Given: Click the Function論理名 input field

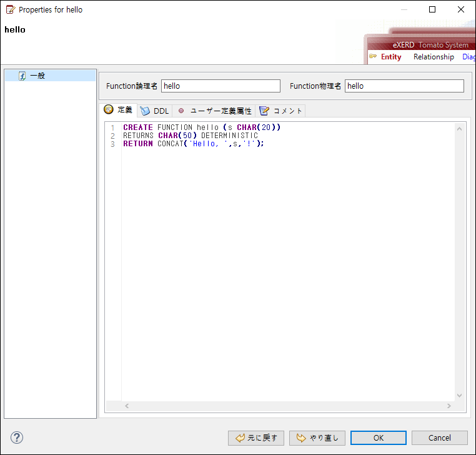Looking at the screenshot, I should coord(221,86).
